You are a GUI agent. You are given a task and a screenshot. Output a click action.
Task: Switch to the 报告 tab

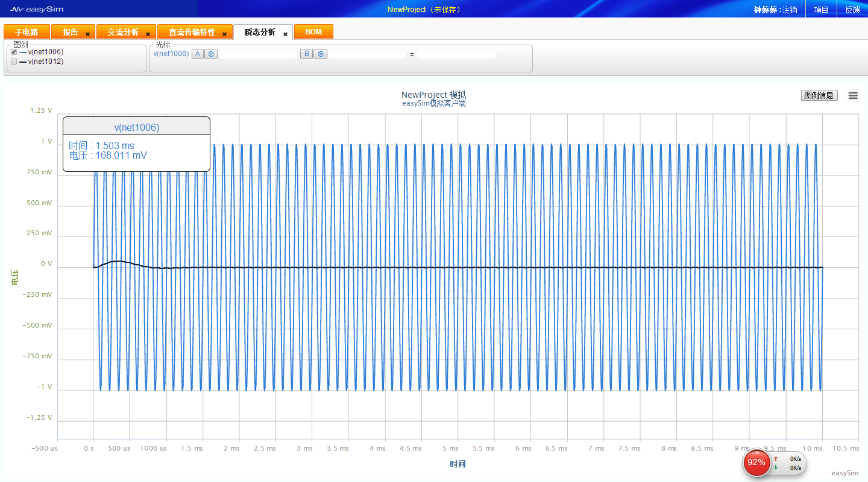click(71, 32)
